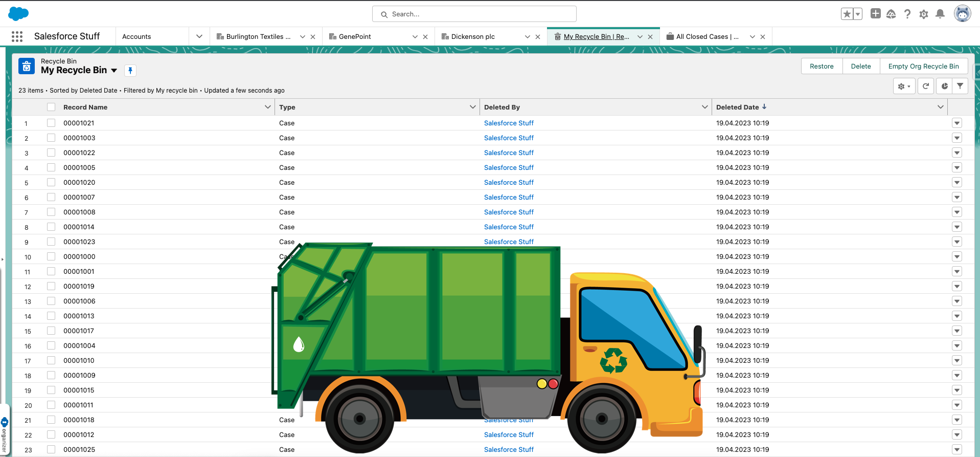Check the box for record 00001000
The width and height of the screenshot is (980, 457).
[51, 256]
